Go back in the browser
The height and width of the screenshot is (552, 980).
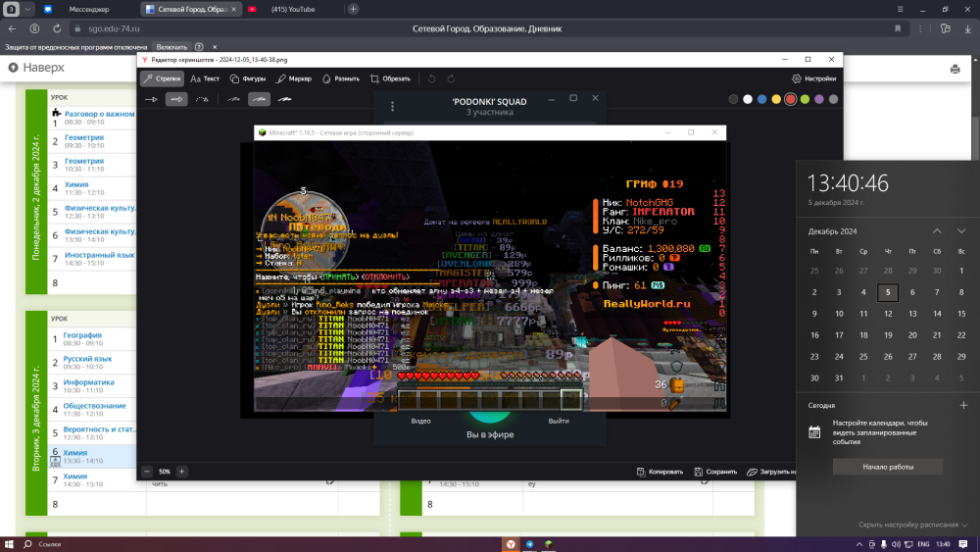[13, 28]
